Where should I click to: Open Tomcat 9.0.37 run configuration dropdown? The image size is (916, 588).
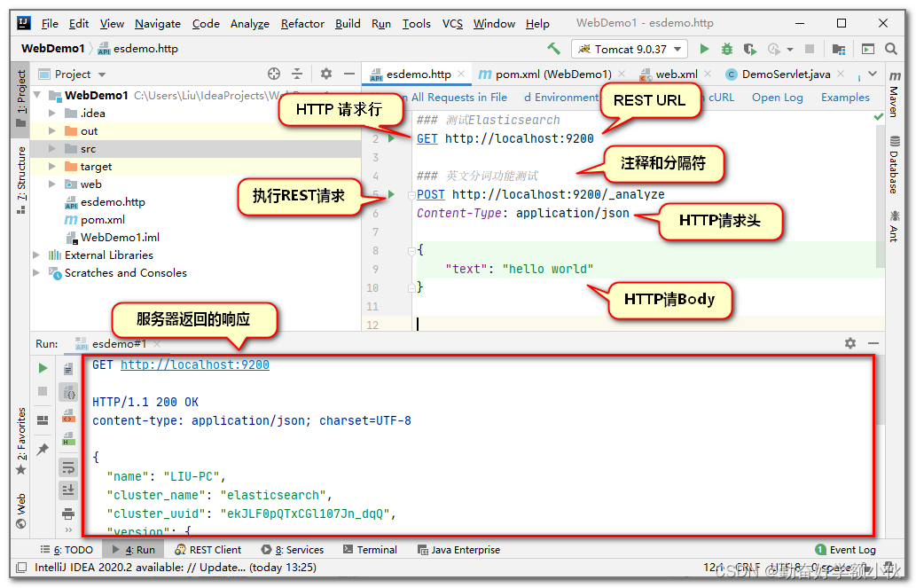tap(630, 49)
